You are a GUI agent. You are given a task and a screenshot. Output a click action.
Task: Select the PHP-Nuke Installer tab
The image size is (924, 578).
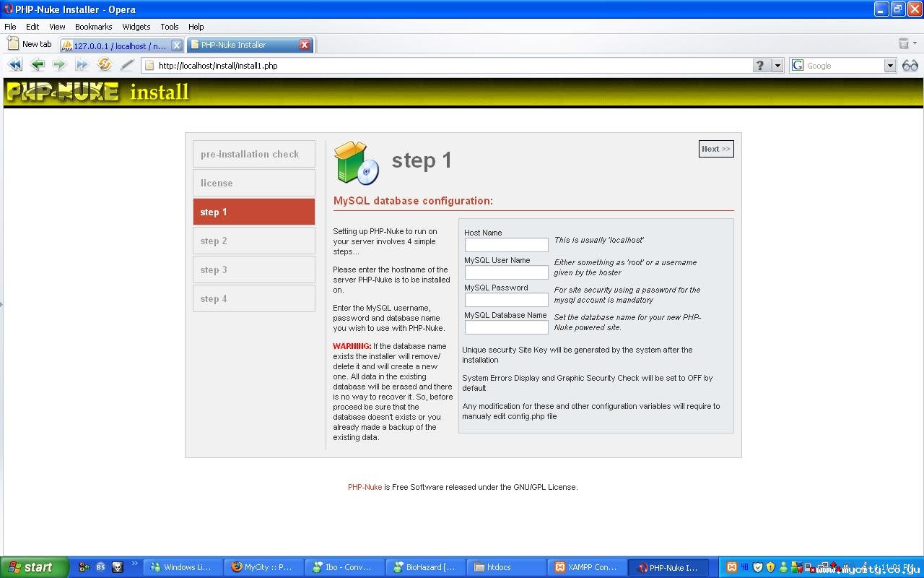[x=249, y=45]
